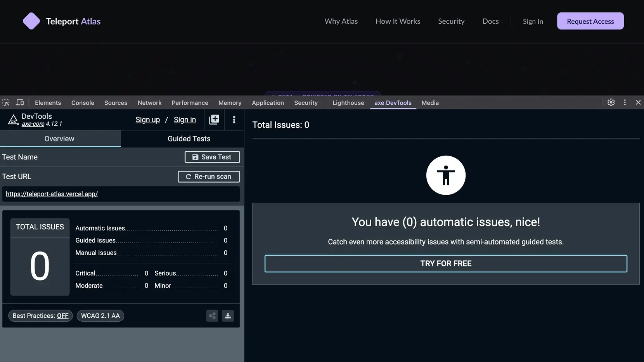The image size is (644, 362).
Task: Close the DevTools panel
Action: click(x=638, y=102)
